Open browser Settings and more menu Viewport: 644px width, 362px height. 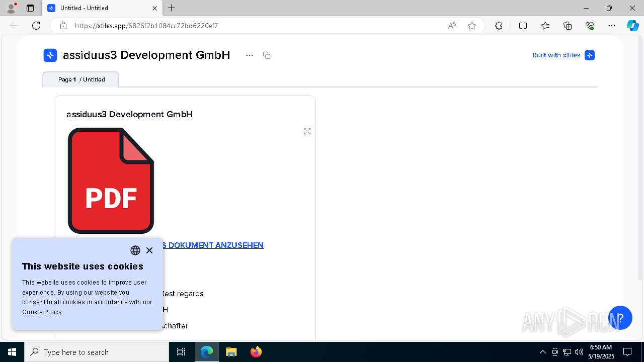click(x=612, y=26)
